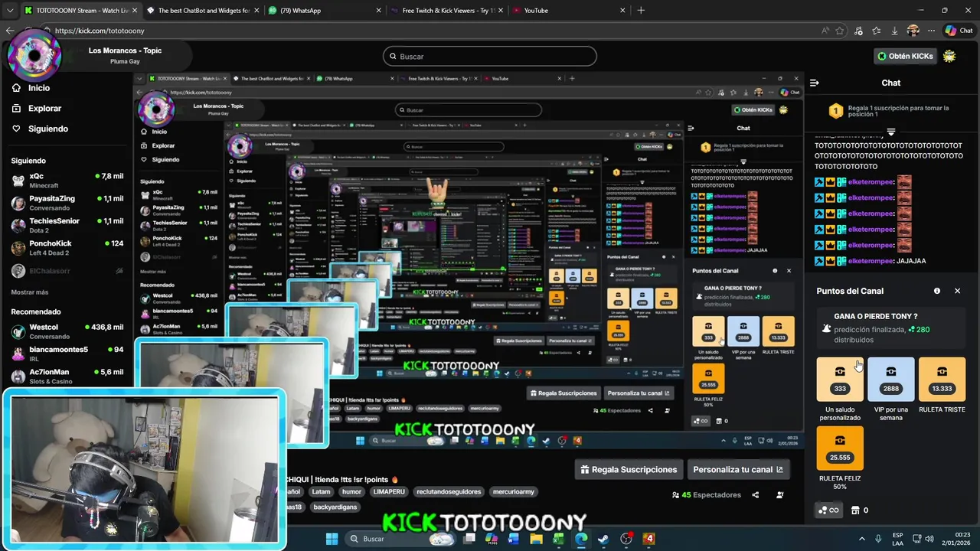Open Excel from the taskbar
This screenshot has width=980, height=551.
(559, 539)
